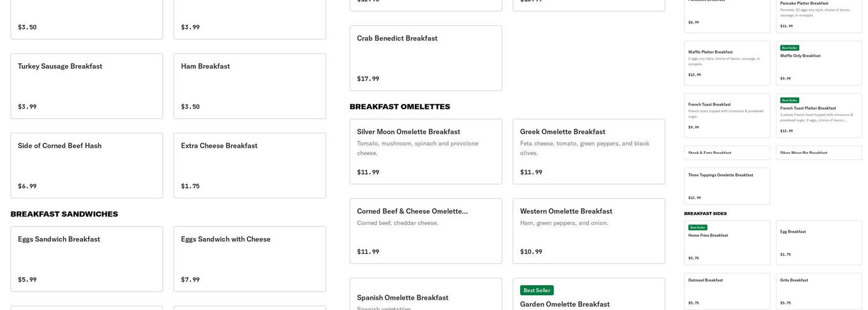The image size is (868, 310).
Task: Choose Three Toppings Omelette Breakfast card
Action: click(x=727, y=186)
